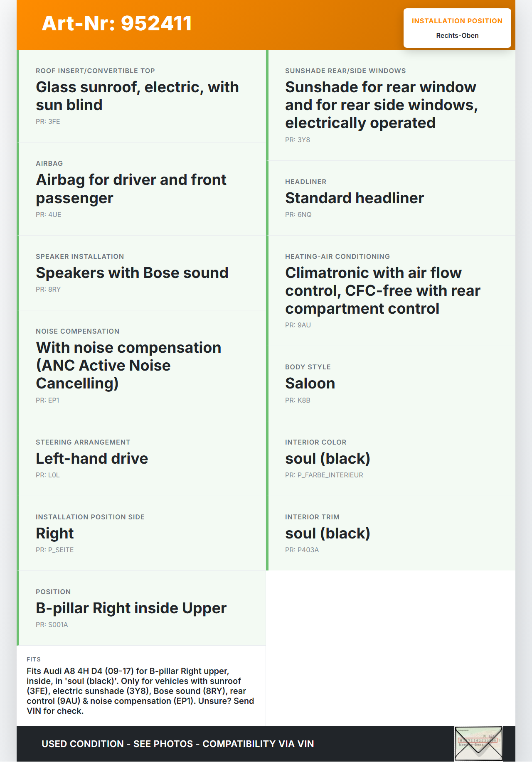The image size is (532, 762).
Task: Click the Installation Position Rechts-Oben badge
Action: (457, 28)
